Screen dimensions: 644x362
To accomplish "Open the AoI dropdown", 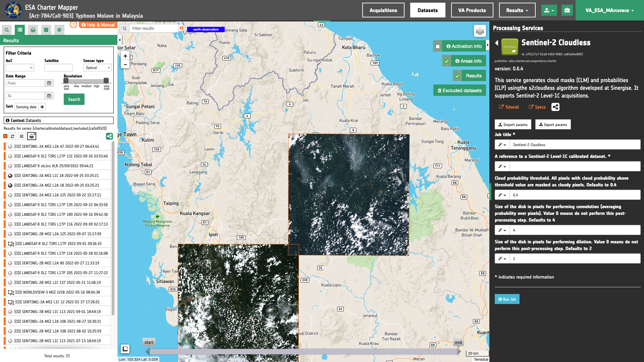I will (20, 68).
